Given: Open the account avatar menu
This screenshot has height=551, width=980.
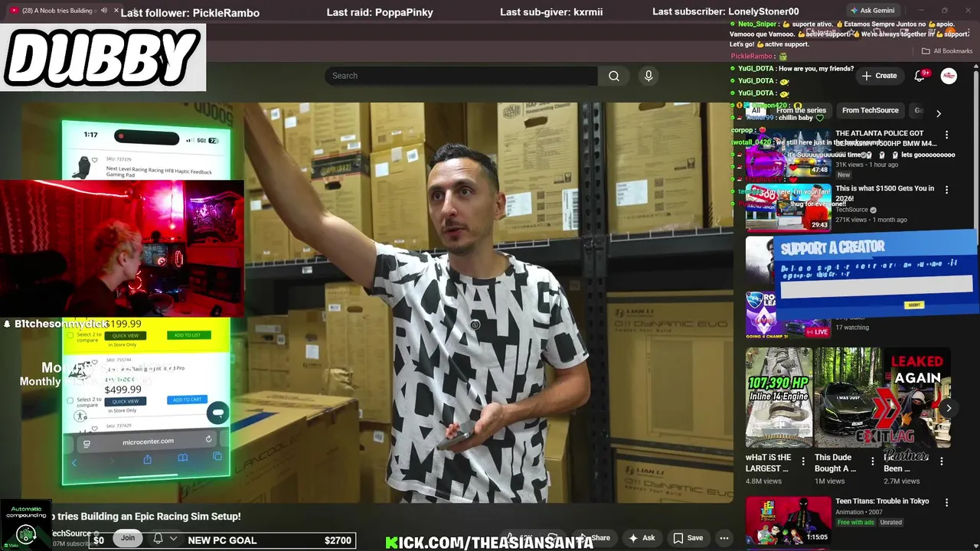Looking at the screenshot, I should click(x=949, y=76).
